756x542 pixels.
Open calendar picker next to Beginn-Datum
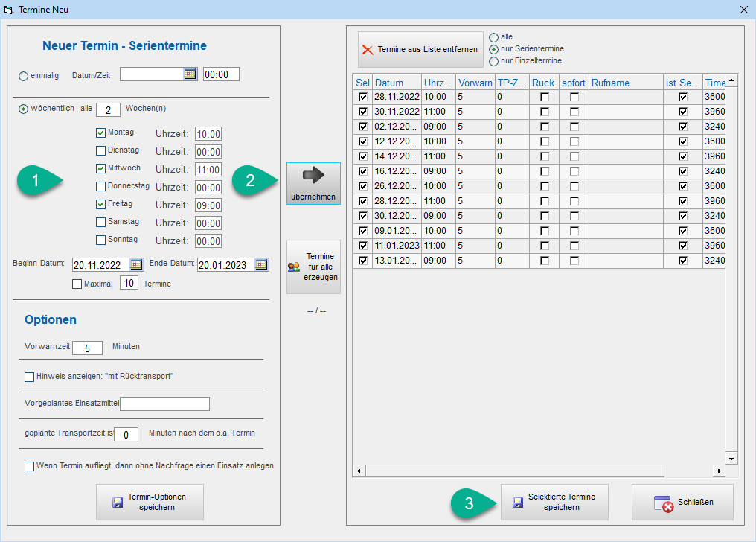click(x=136, y=264)
